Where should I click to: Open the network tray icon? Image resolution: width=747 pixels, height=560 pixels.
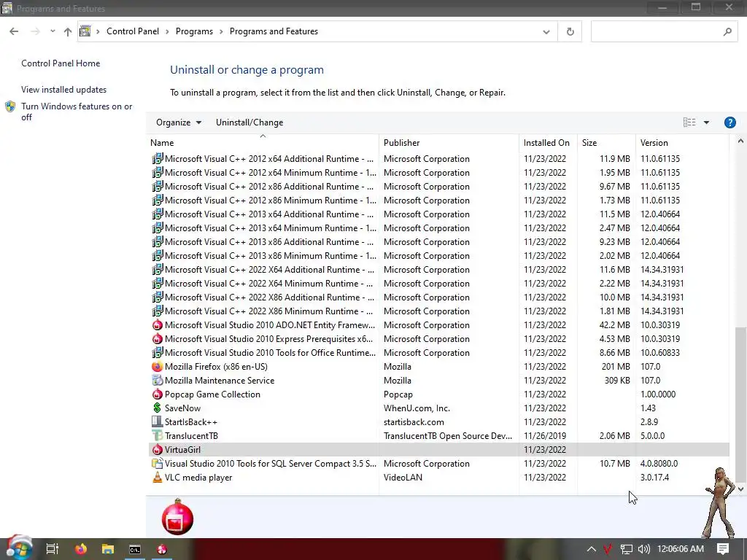click(x=626, y=549)
